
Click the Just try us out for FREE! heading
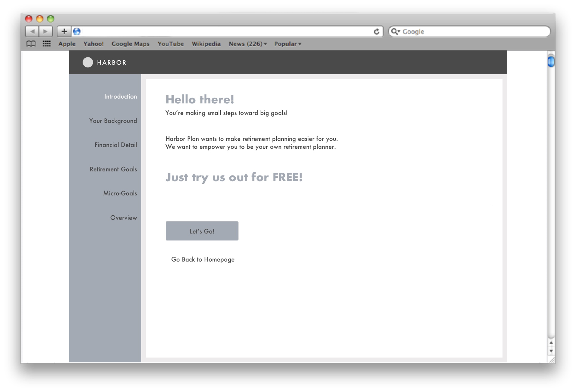234,177
